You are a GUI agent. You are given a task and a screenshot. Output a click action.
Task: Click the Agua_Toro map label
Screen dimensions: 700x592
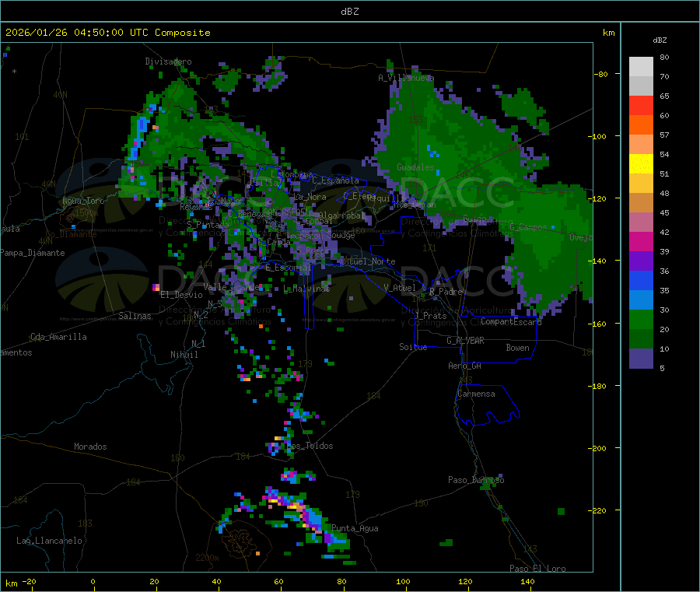(x=83, y=201)
